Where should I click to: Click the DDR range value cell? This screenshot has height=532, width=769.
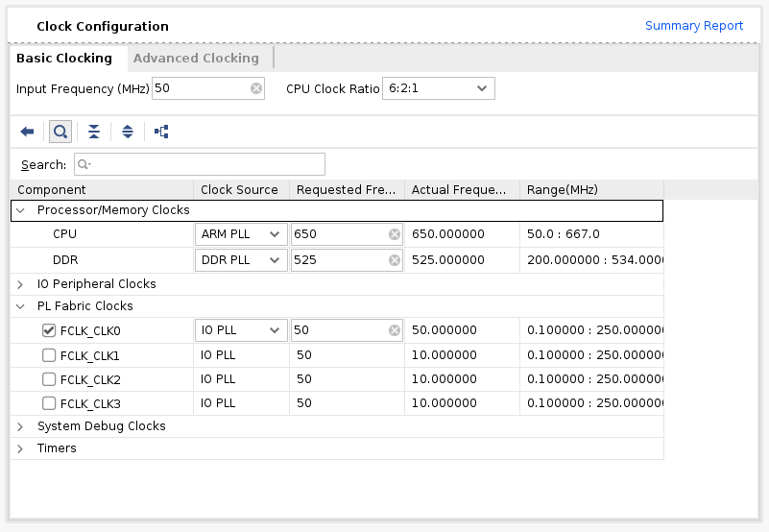[592, 260]
